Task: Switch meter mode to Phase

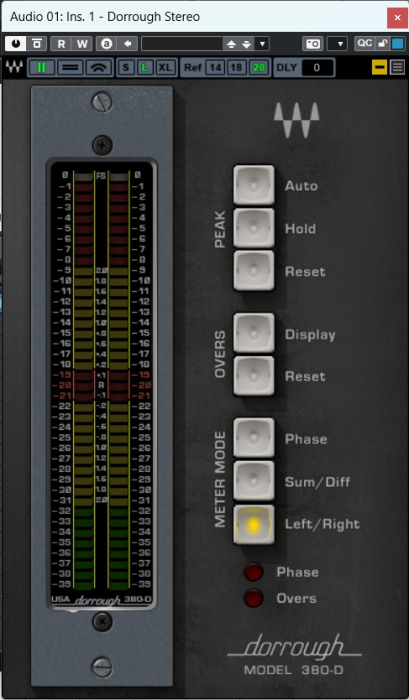Action: 254,438
